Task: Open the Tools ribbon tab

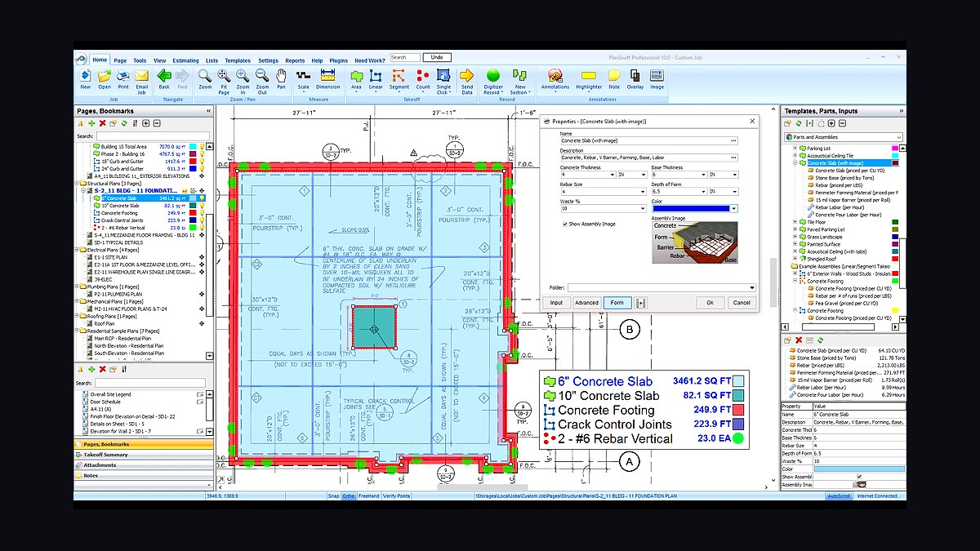Action: coord(140,60)
